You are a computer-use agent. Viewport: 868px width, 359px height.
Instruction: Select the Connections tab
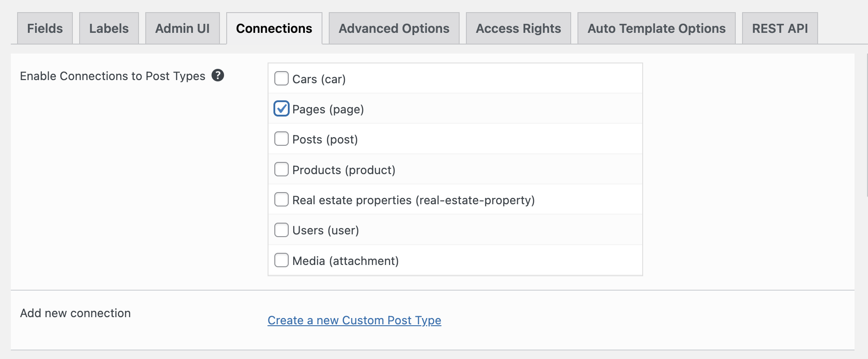pyautogui.click(x=274, y=28)
